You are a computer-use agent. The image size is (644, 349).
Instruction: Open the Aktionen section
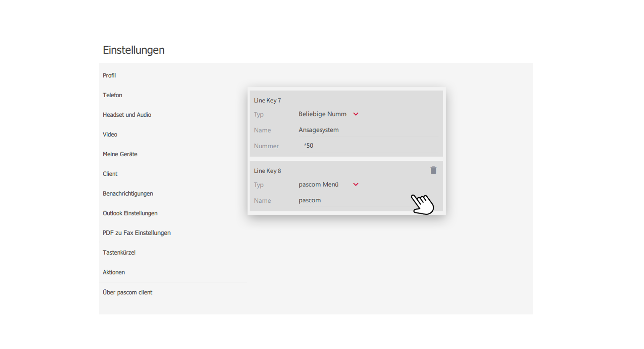pos(114,272)
